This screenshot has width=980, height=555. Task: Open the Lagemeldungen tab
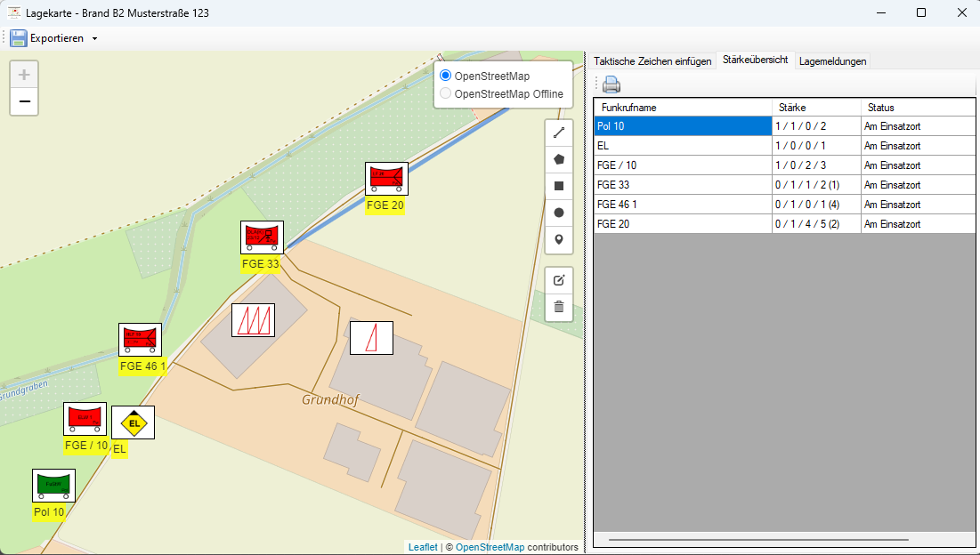click(x=832, y=61)
